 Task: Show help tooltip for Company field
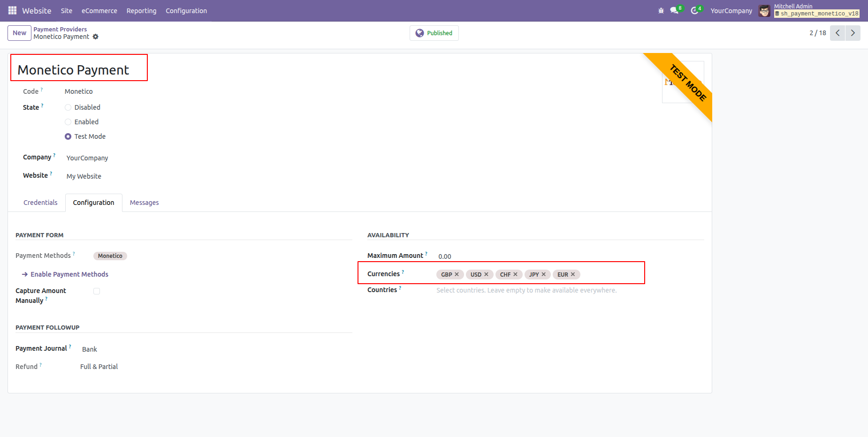(x=54, y=155)
